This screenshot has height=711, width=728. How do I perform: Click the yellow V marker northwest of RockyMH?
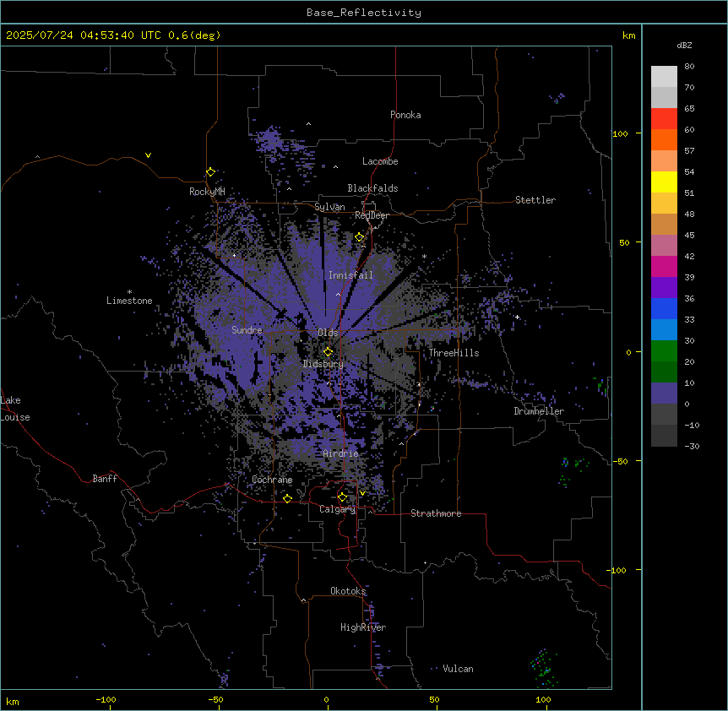[x=148, y=155]
